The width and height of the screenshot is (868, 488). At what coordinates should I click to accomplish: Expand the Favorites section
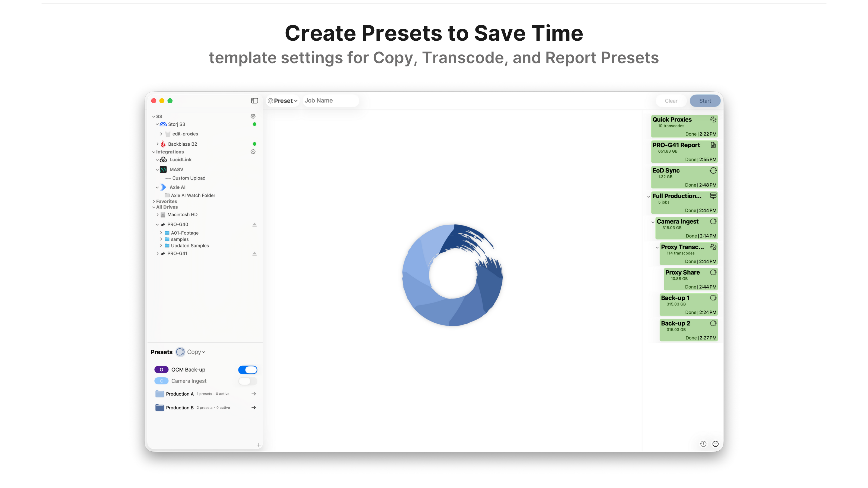click(x=154, y=201)
